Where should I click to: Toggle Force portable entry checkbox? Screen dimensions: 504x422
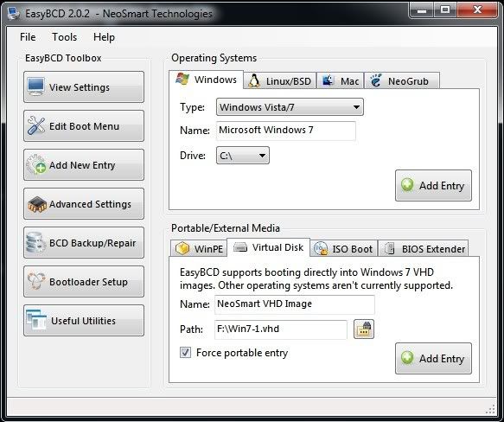185,353
